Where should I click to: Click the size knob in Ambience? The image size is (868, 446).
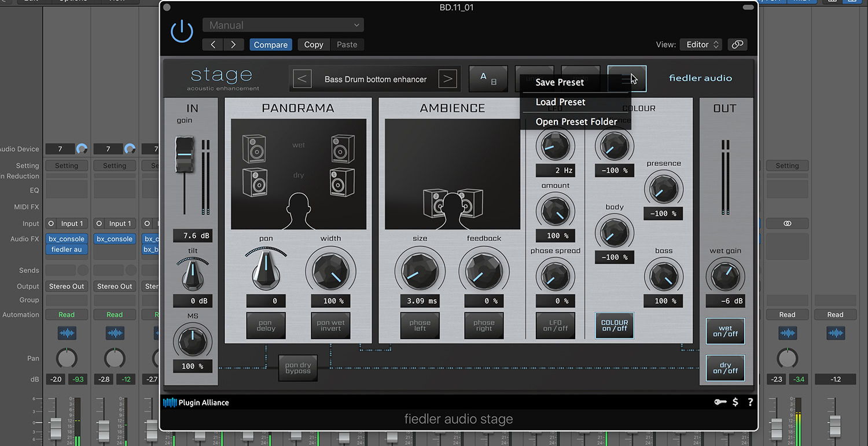(420, 271)
